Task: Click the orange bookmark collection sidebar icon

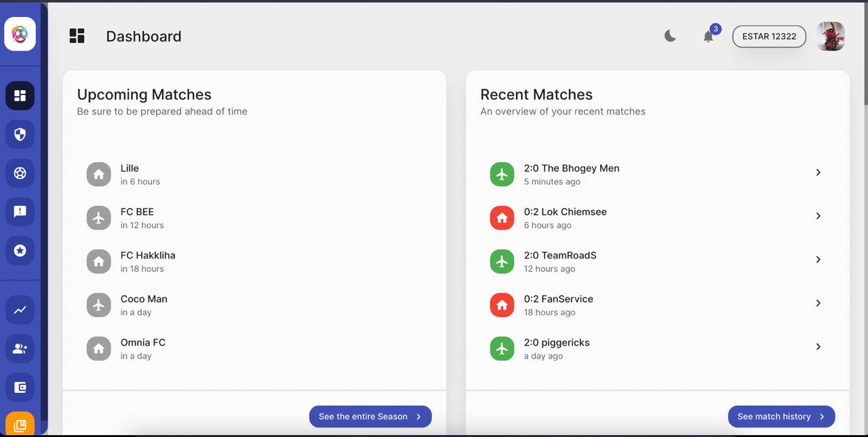Action: (20, 425)
